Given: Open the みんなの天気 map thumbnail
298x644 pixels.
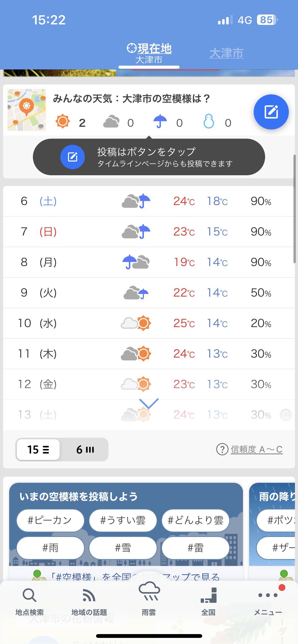Looking at the screenshot, I should point(27,110).
